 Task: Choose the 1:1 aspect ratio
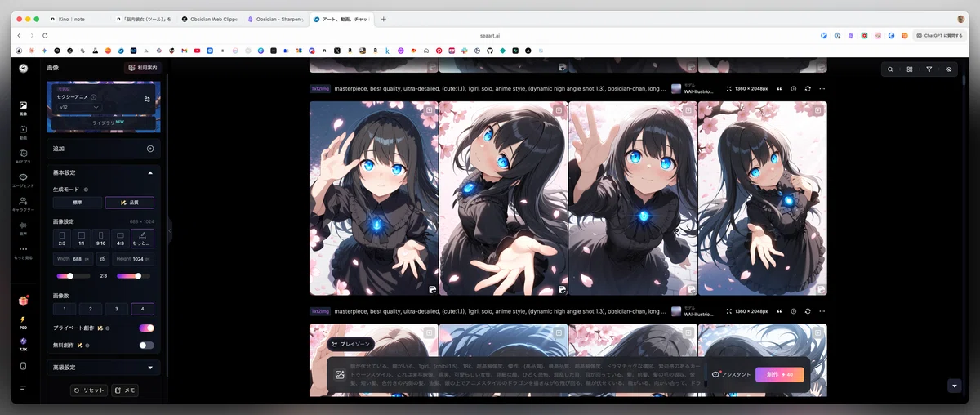(82, 239)
